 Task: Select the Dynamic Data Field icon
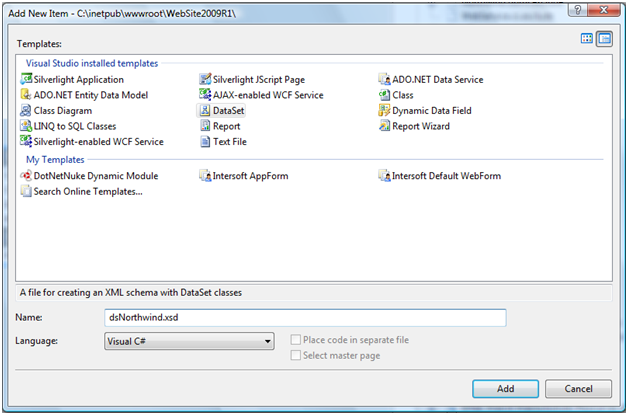coord(384,110)
